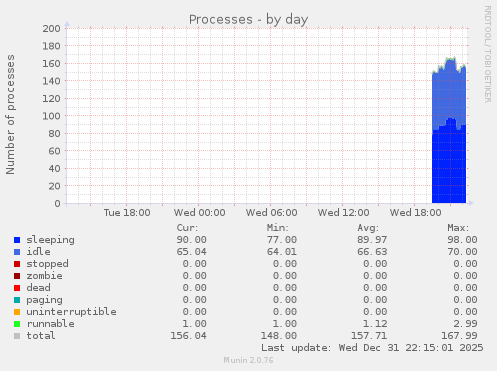Click sleeping maximum value 98.00
Viewport: 497px width, 371px height.
click(462, 240)
